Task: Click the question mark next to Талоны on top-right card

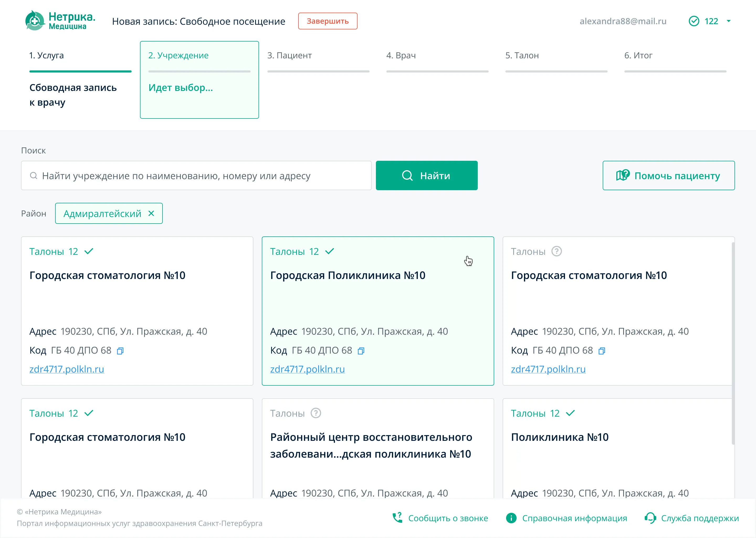Action: click(x=556, y=251)
